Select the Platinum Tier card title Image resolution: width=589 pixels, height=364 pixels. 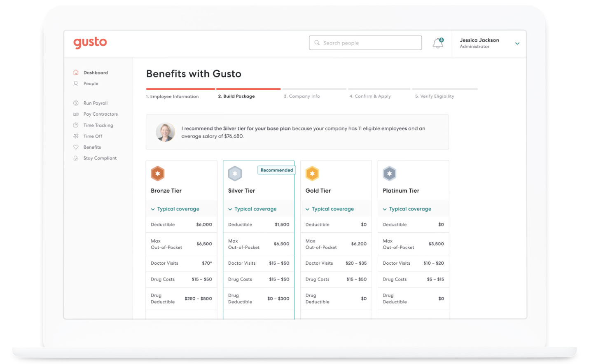point(401,191)
